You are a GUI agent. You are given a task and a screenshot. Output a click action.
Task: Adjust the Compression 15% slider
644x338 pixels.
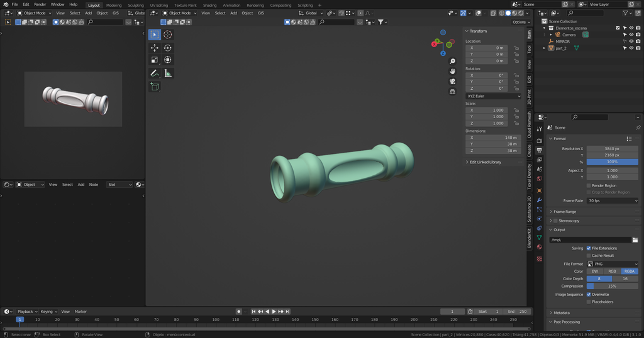(613, 286)
